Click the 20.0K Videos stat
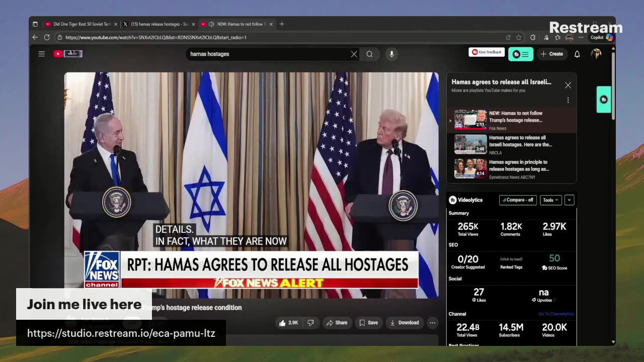Viewport: 644px width, 362px height. pos(554,330)
